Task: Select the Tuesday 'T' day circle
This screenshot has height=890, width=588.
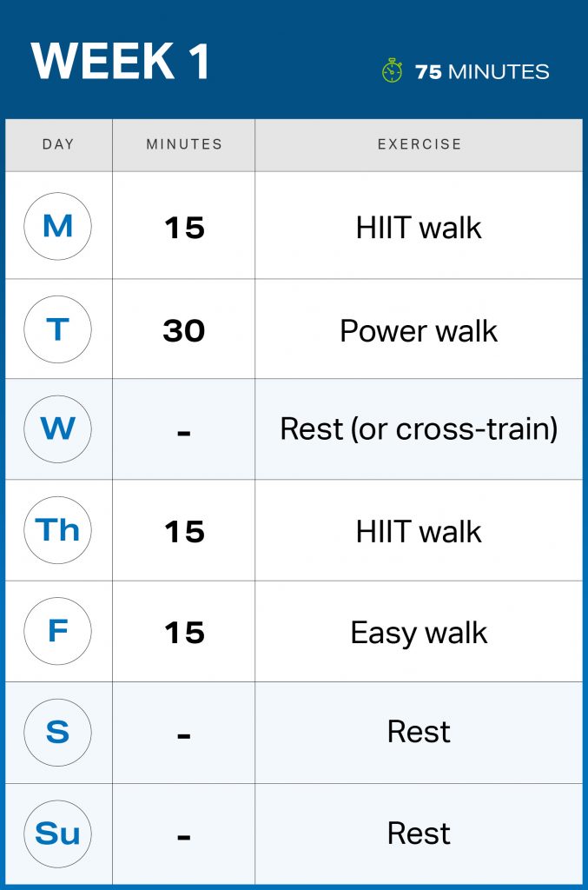Action: click(x=57, y=329)
